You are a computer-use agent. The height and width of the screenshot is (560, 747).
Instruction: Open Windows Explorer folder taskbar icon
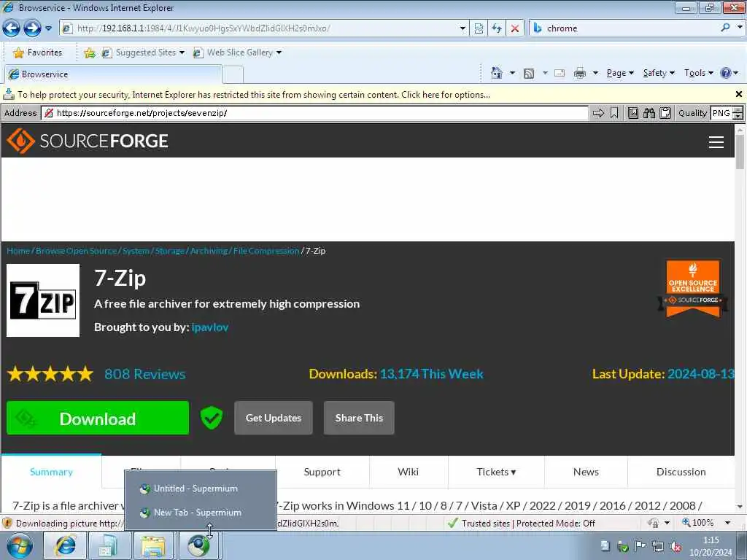(153, 546)
